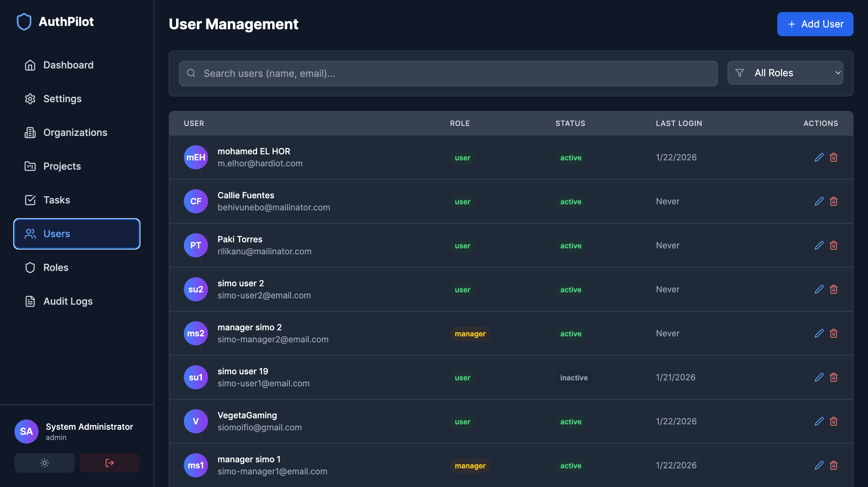
Task: Click the search magnifier icon
Action: tap(191, 73)
